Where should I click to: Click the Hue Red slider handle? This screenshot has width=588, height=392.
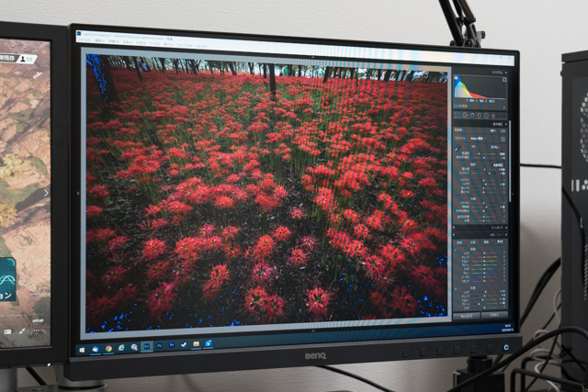pos(484,253)
